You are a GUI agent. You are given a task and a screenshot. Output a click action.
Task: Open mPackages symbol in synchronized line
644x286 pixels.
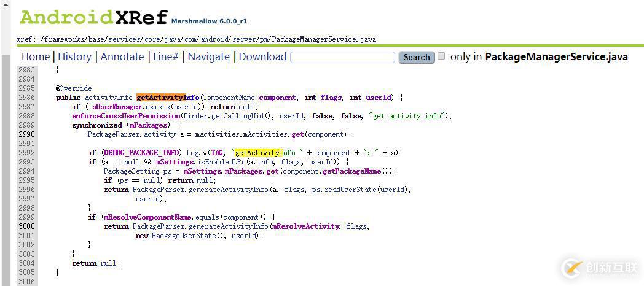click(x=149, y=125)
